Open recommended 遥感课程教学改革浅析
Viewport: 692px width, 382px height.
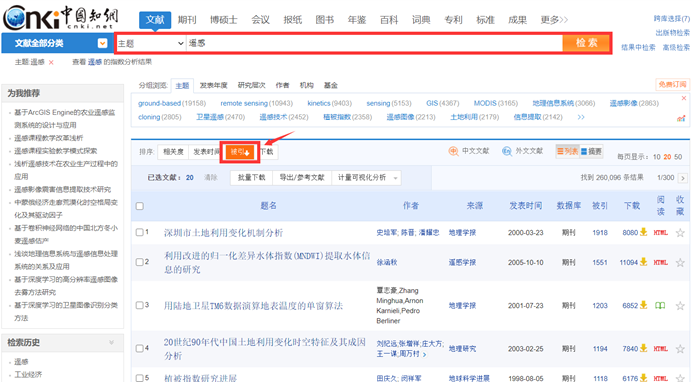pyautogui.click(x=49, y=138)
